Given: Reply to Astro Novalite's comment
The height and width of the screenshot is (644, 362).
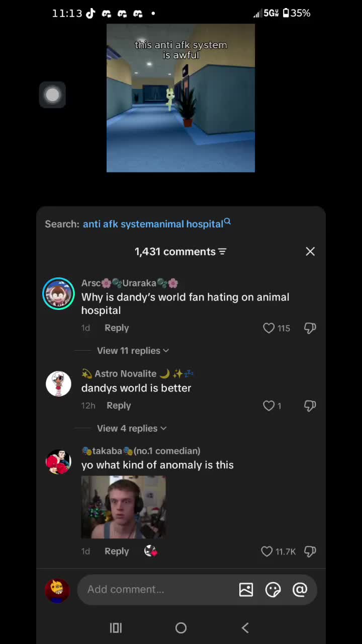Looking at the screenshot, I should coord(119,406).
